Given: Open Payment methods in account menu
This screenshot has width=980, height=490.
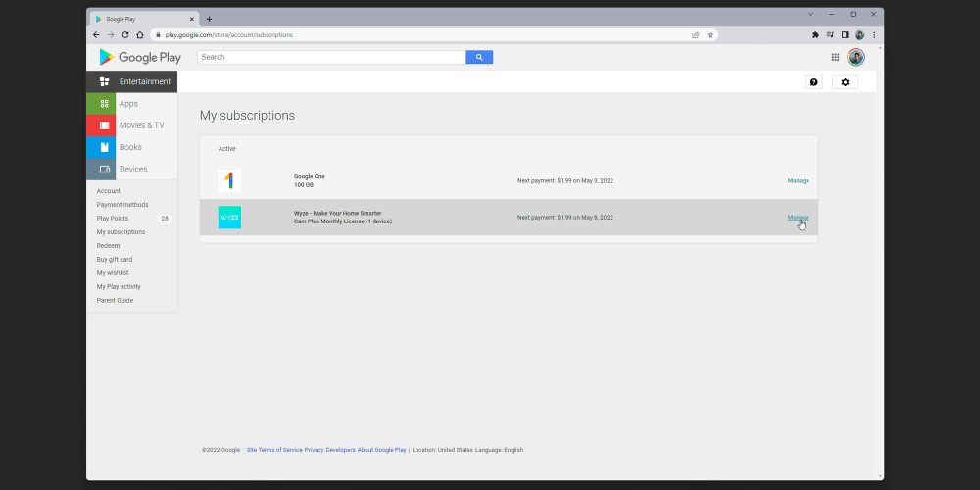Looking at the screenshot, I should (122, 205).
